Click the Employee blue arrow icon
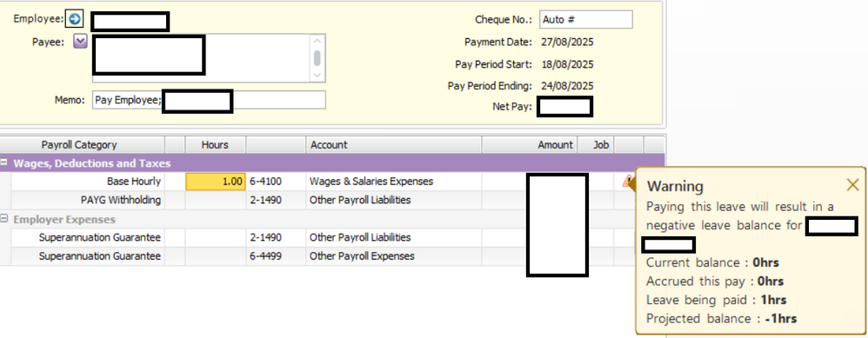Viewport: 868px width, 338px height. click(x=74, y=19)
